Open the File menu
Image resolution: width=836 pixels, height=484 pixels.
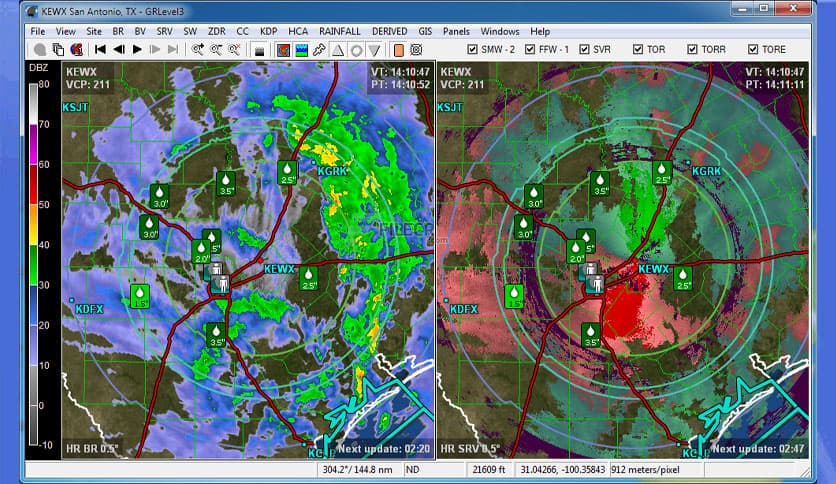point(38,31)
